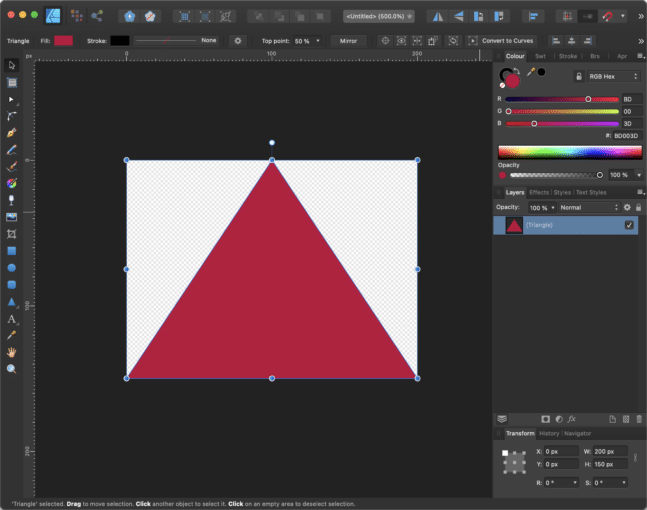
Task: Select the Vector Brush tool
Action: tap(12, 166)
